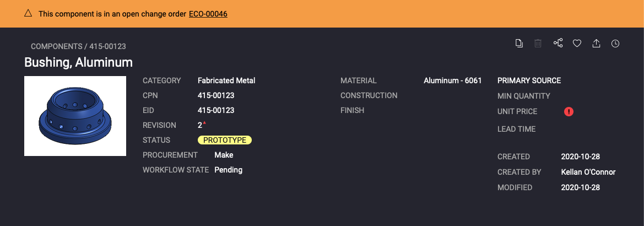
Task: Open revision history via the clock icon
Action: pyautogui.click(x=615, y=44)
